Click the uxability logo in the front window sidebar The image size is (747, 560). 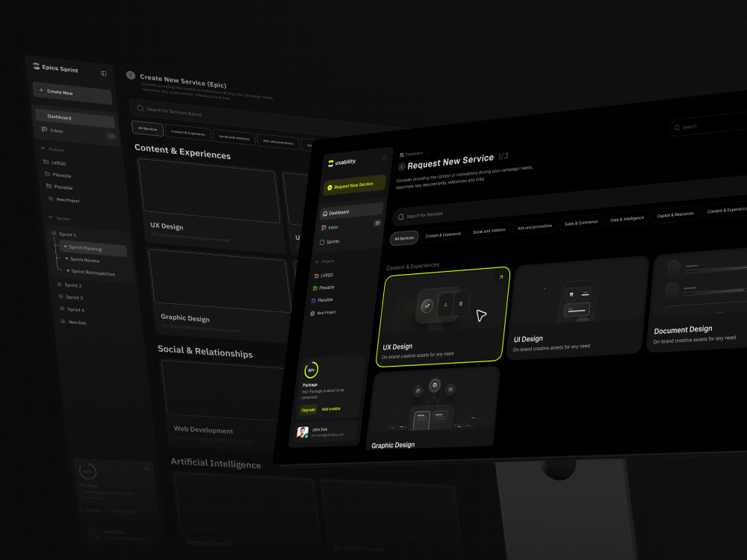click(x=341, y=163)
